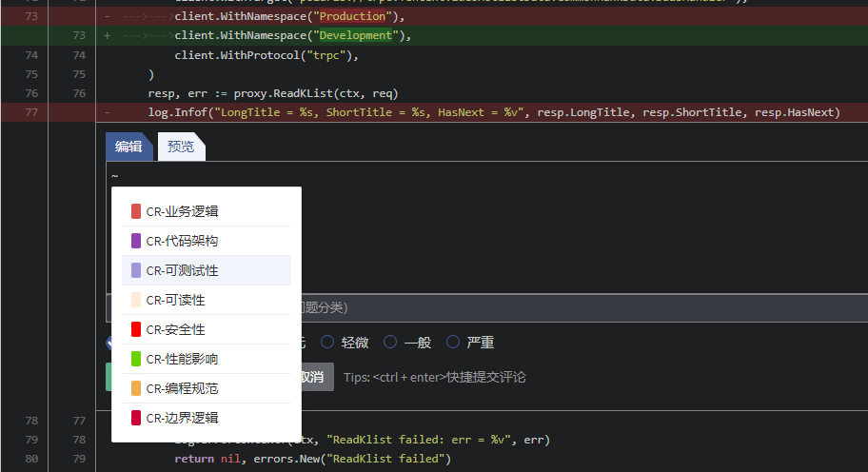Image resolution: width=868 pixels, height=472 pixels.
Task: Select the 一般 severity radio button
Action: (x=390, y=342)
